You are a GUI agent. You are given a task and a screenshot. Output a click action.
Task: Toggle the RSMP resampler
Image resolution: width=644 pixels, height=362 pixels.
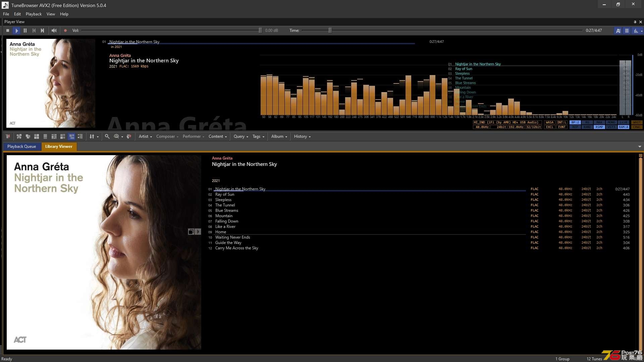point(599,127)
